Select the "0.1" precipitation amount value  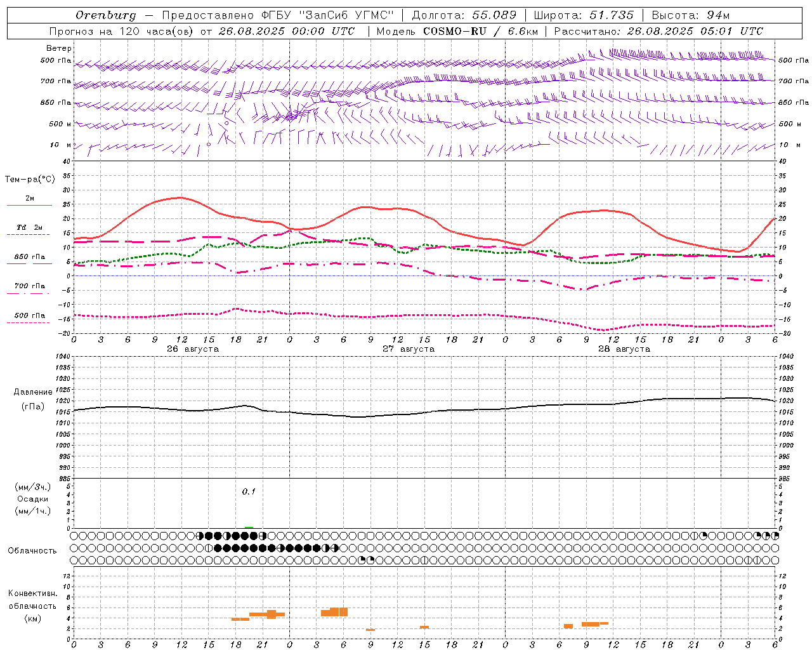click(x=249, y=491)
